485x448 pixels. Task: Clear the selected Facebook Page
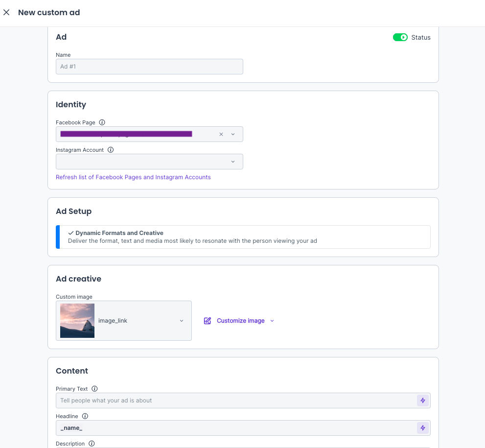coord(221,134)
